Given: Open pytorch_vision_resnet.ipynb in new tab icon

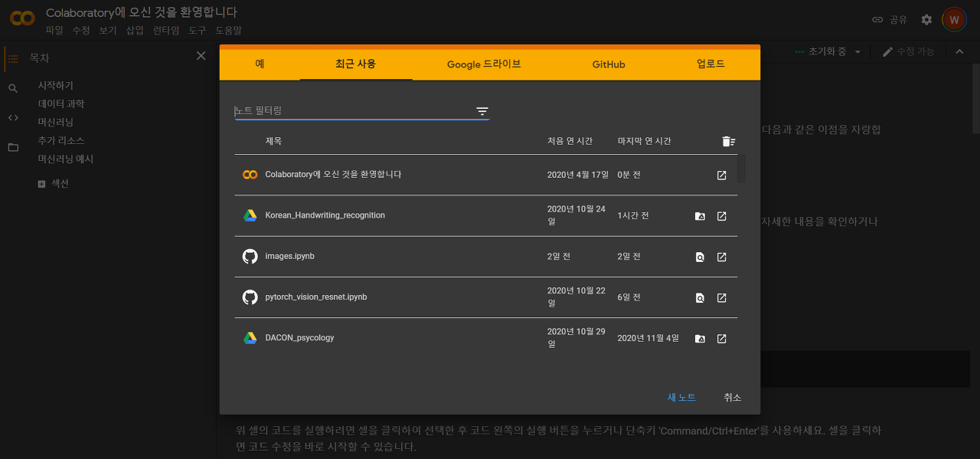Looking at the screenshot, I should [721, 297].
